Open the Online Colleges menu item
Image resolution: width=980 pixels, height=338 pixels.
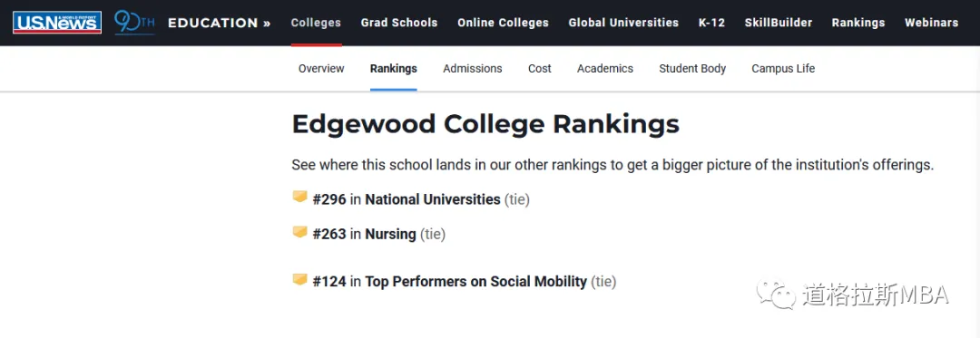503,23
